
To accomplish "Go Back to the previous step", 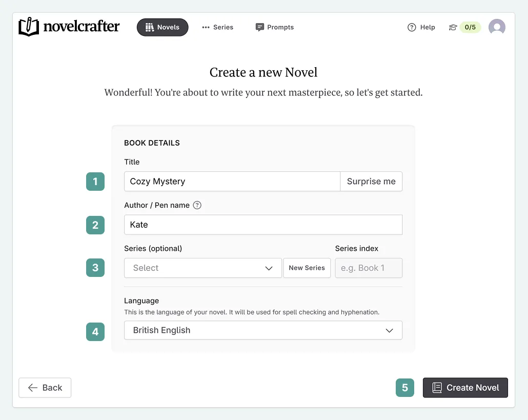I will click(45, 388).
